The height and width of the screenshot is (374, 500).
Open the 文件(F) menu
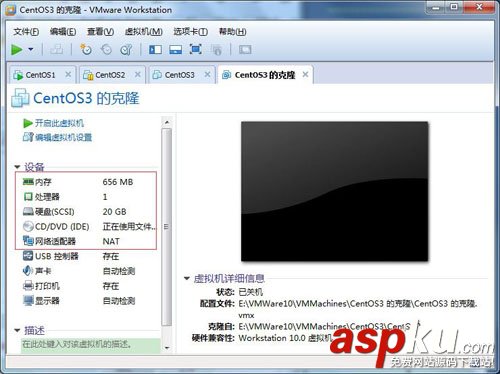point(26,32)
